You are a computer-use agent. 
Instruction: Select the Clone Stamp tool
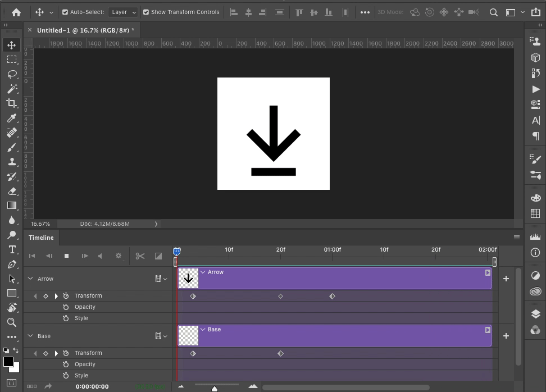click(11, 162)
